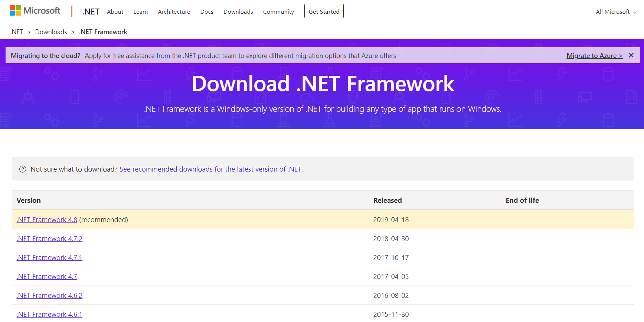The height and width of the screenshot is (322, 644).
Task: Open .NET Framework 4.7 download link
Action: pyautogui.click(x=47, y=276)
